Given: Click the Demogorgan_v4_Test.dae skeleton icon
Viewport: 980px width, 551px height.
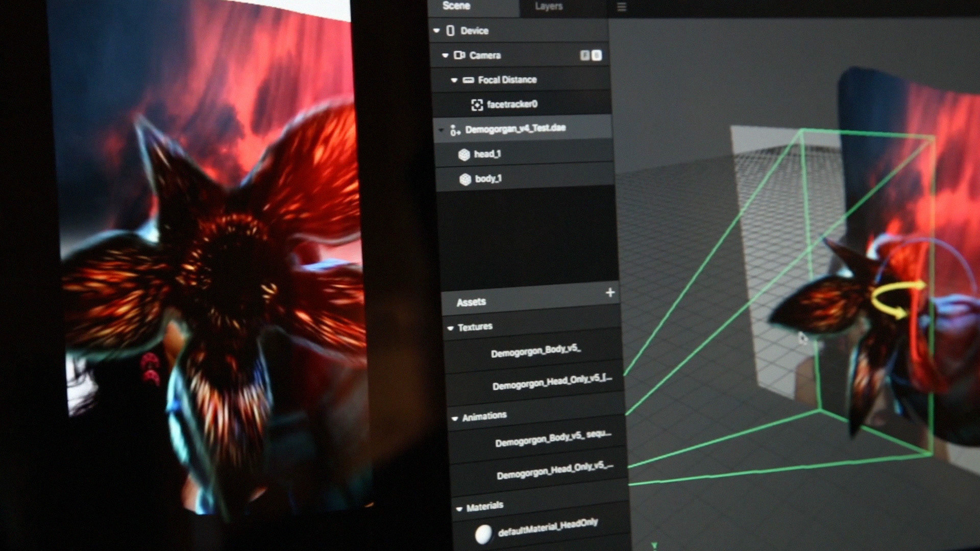Looking at the screenshot, I should coord(455,130).
